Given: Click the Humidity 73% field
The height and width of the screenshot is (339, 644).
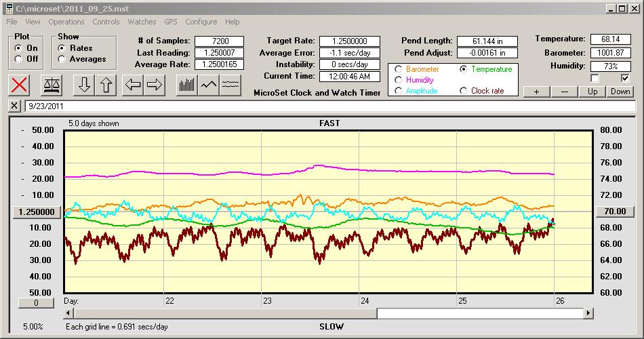Looking at the screenshot, I should [610, 66].
